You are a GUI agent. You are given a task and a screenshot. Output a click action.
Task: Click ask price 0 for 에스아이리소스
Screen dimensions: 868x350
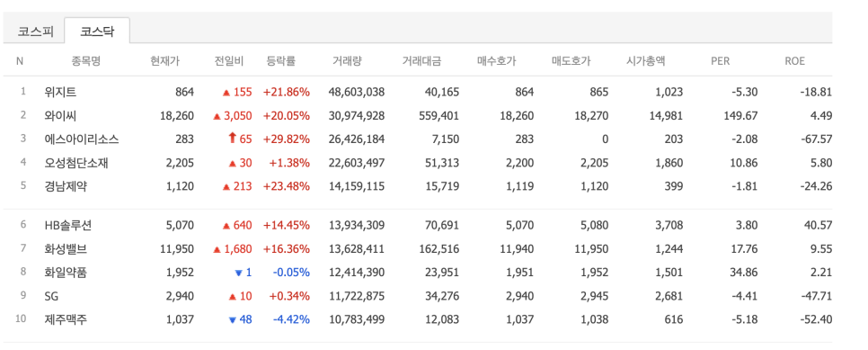[605, 139]
